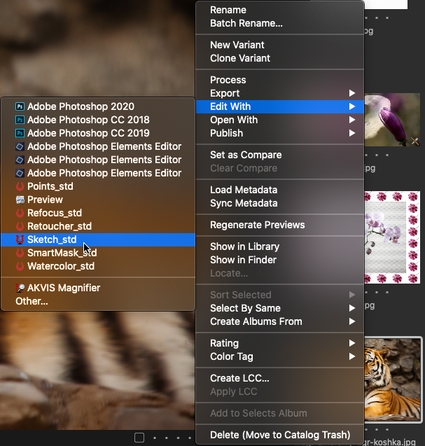Select the purple magnolia bud thumbnail
425x446 pixels.
(392, 120)
